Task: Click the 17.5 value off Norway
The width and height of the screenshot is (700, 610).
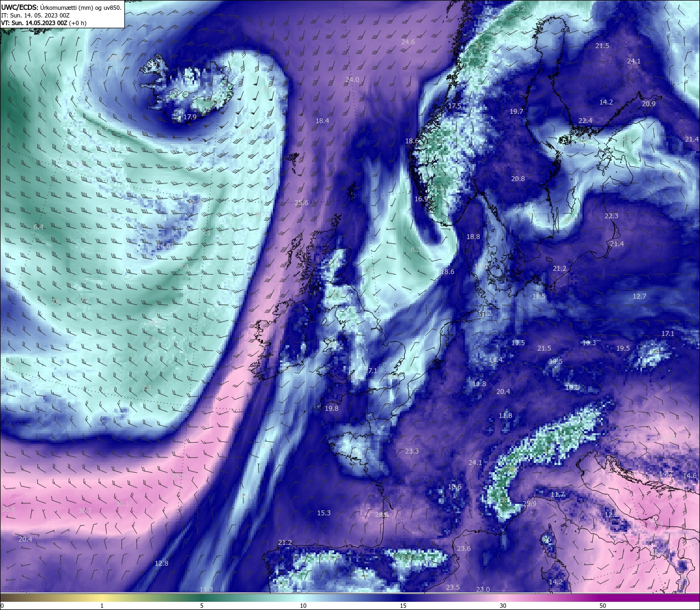Action: coord(454,106)
